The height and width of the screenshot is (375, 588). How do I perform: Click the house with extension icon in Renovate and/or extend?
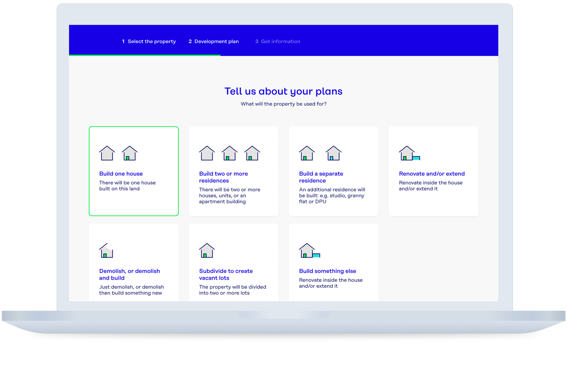pos(409,153)
